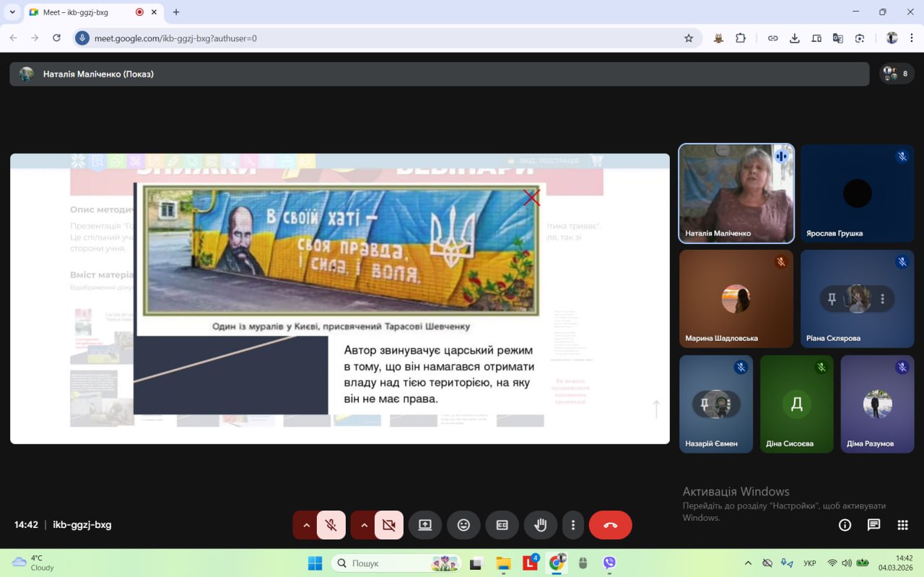Open the in-call chat panel
This screenshot has width=924, height=577.
pyautogui.click(x=873, y=525)
